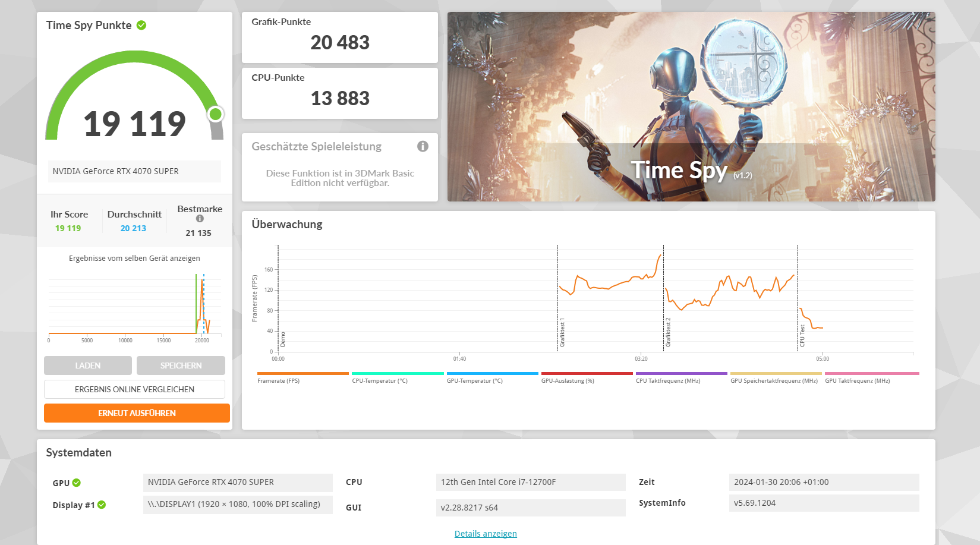980x545 pixels.
Task: Open the Details anzeigen link
Action: [x=486, y=534]
